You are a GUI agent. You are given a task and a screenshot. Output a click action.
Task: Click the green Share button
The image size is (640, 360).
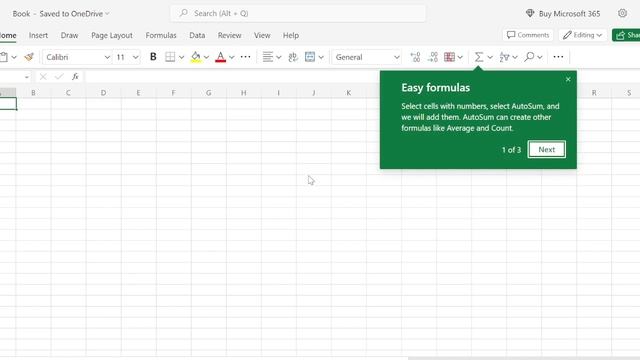point(626,35)
